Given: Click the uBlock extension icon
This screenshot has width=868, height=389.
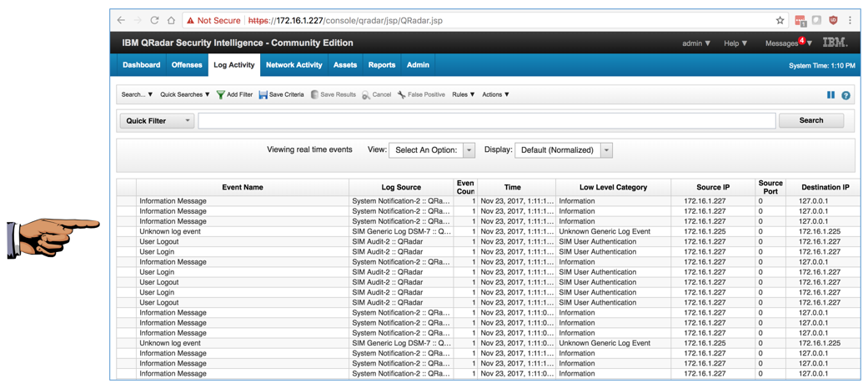Looking at the screenshot, I should pyautogui.click(x=833, y=21).
